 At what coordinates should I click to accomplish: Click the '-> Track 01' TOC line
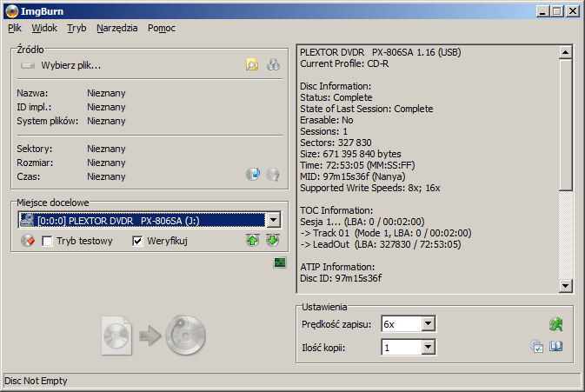point(386,233)
